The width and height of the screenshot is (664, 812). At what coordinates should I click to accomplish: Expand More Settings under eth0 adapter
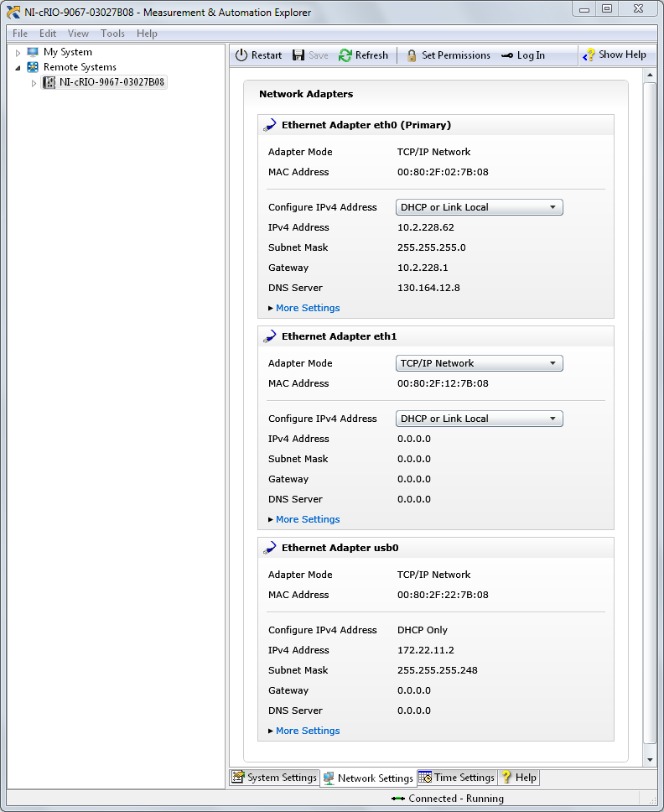tap(307, 308)
